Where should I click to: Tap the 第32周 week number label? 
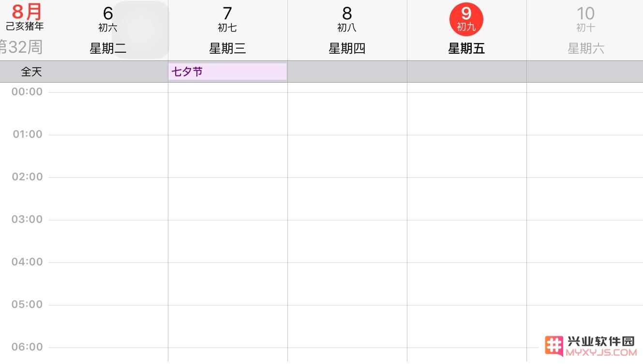click(x=21, y=47)
